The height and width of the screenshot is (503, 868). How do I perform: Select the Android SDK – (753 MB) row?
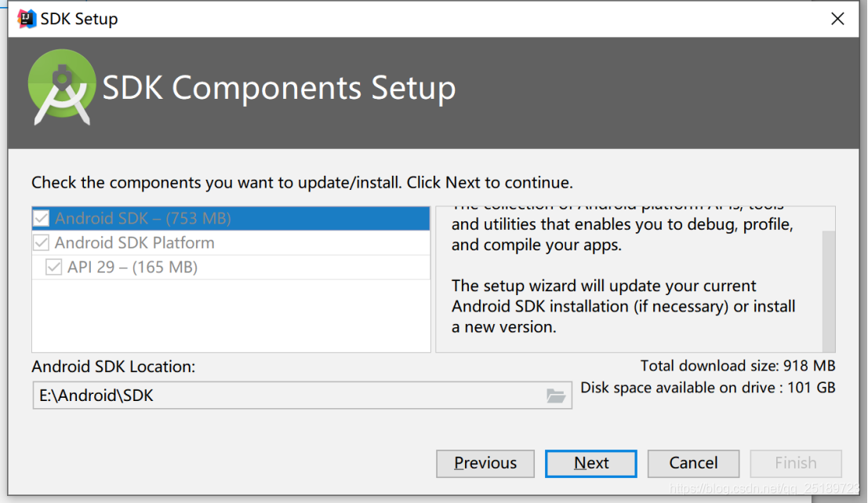click(x=231, y=218)
